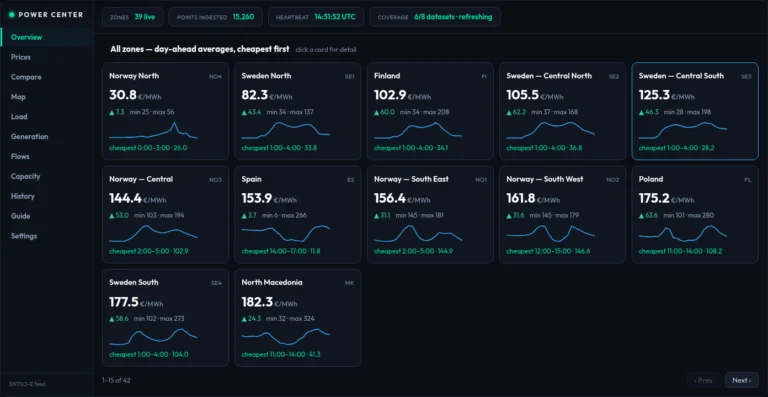
Task: Click the Poland card title
Action: 650,179
